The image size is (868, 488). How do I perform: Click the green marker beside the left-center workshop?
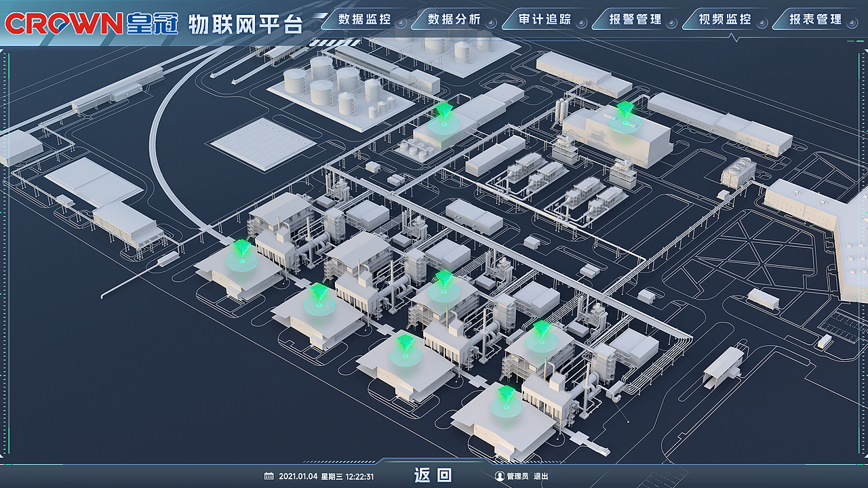pos(317,291)
